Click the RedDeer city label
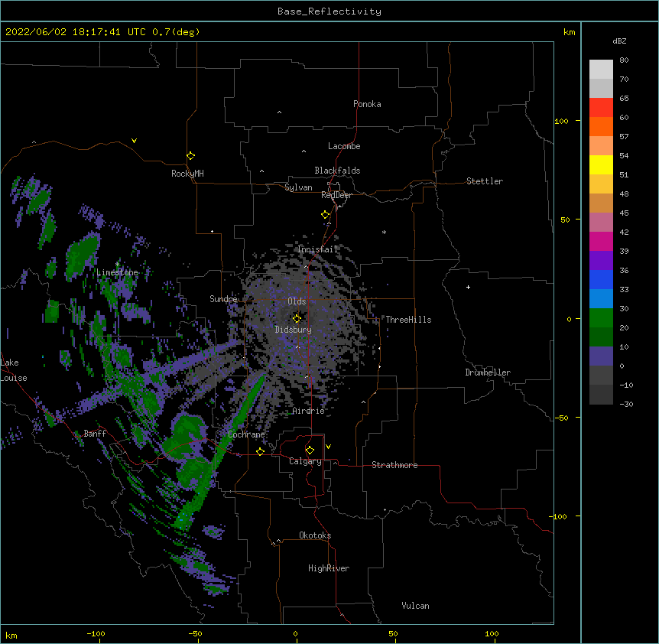 [x=336, y=195]
